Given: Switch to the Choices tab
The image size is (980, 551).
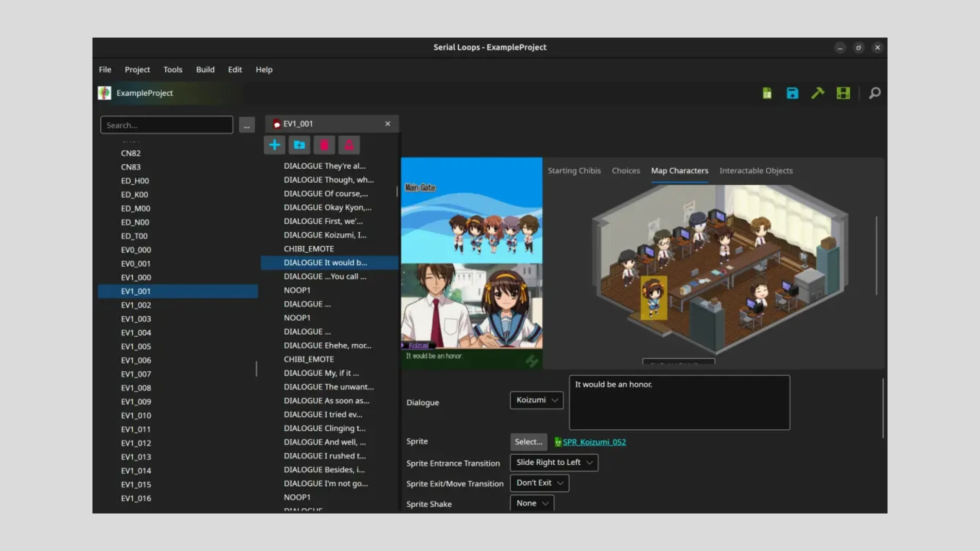Looking at the screenshot, I should pyautogui.click(x=625, y=171).
